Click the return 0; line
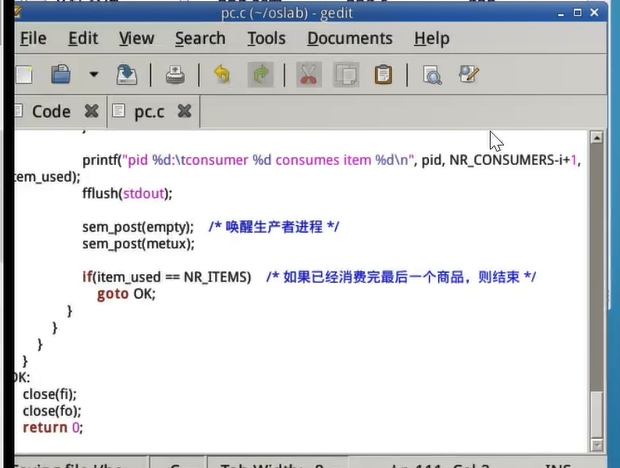The width and height of the screenshot is (620, 468). pyautogui.click(x=53, y=427)
